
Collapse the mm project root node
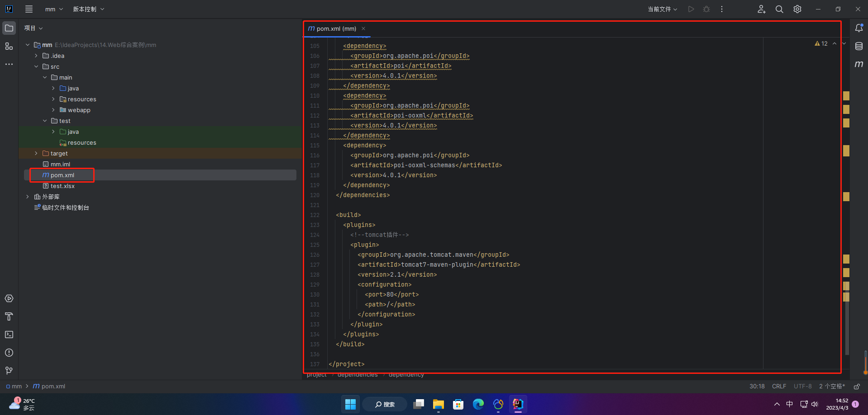coord(28,45)
